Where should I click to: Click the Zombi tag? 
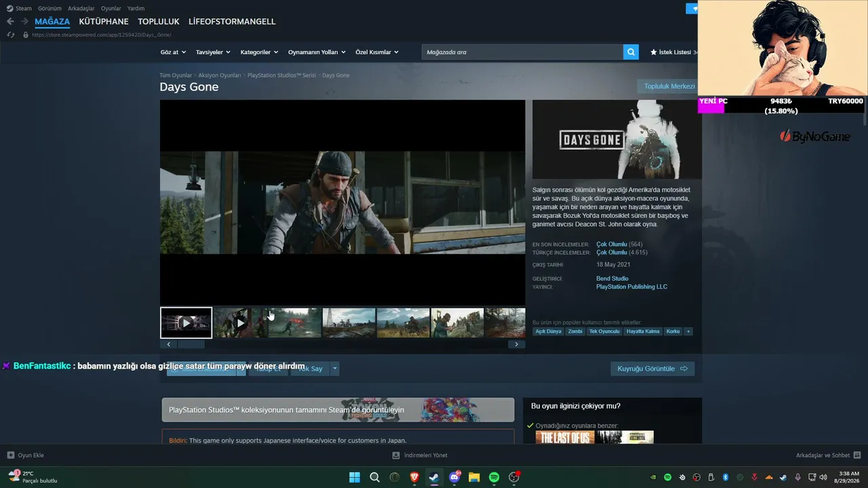[575, 331]
